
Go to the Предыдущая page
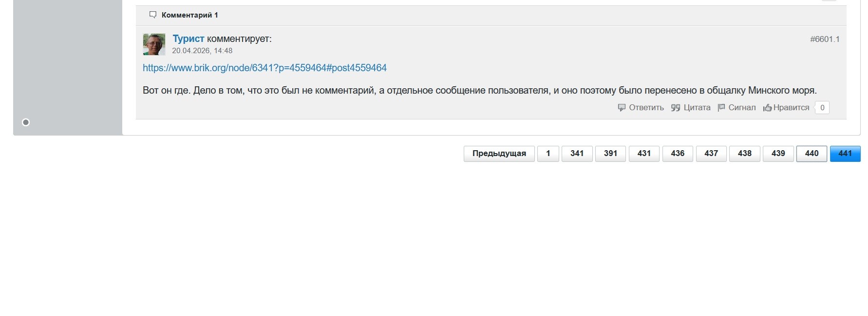tap(499, 154)
